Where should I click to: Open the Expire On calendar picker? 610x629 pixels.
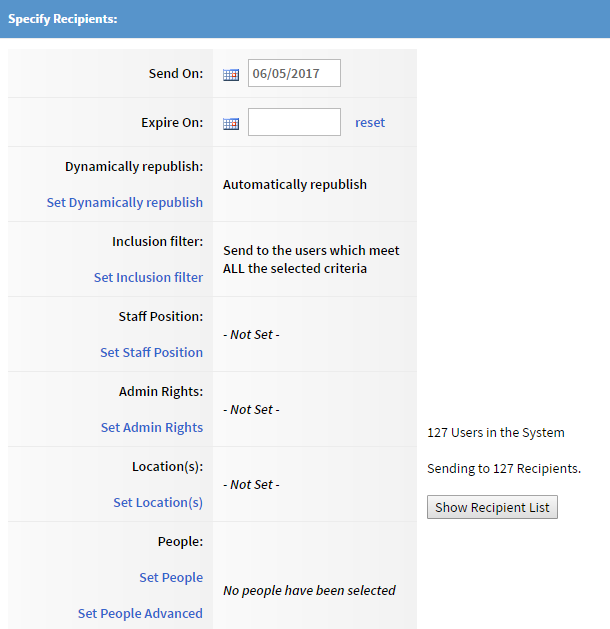(231, 123)
